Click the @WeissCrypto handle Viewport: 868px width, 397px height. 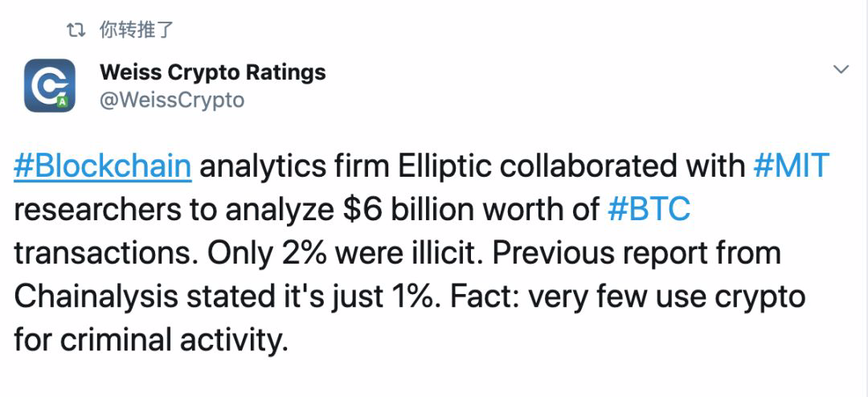[x=171, y=100]
